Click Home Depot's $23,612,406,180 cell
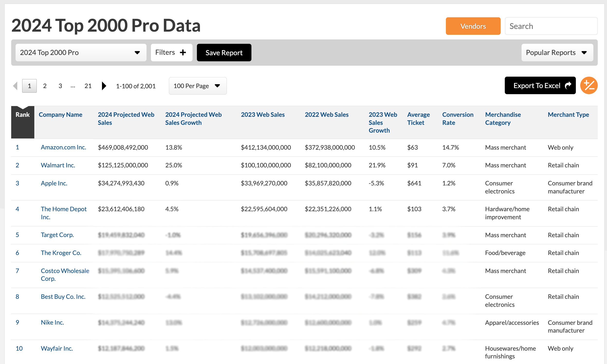This screenshot has height=364, width=607. tap(121, 209)
